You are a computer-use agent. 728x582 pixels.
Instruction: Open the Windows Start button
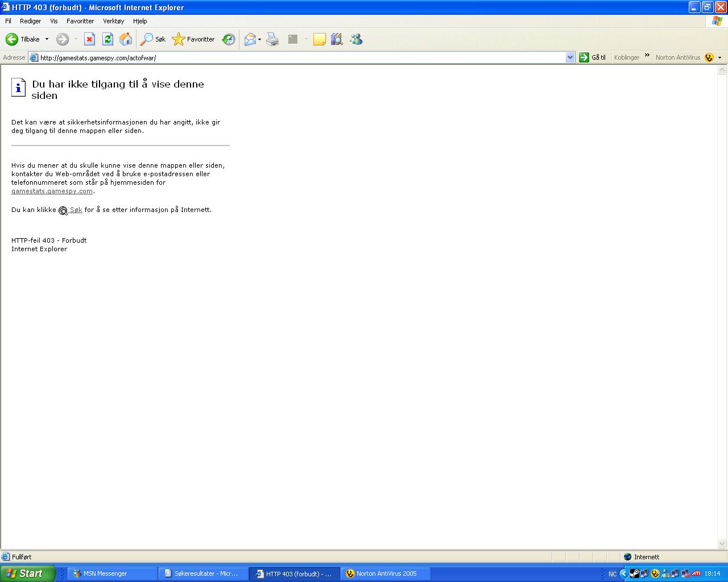[x=28, y=573]
